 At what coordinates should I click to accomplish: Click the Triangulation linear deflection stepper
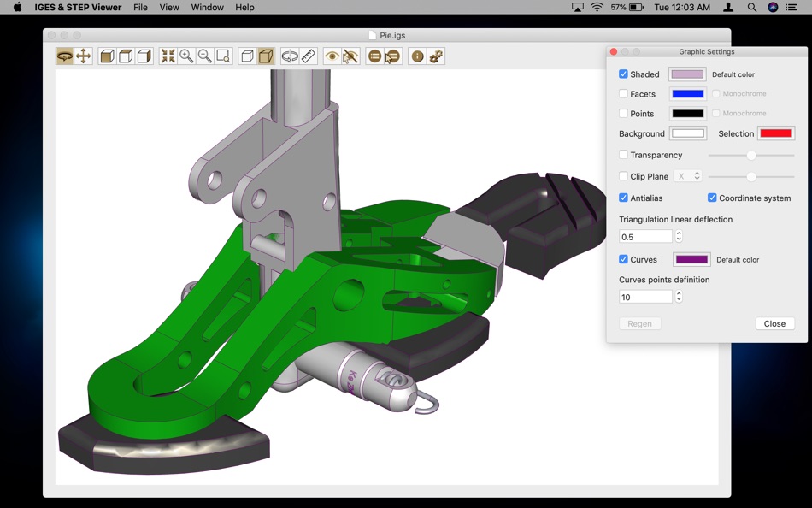tap(679, 236)
